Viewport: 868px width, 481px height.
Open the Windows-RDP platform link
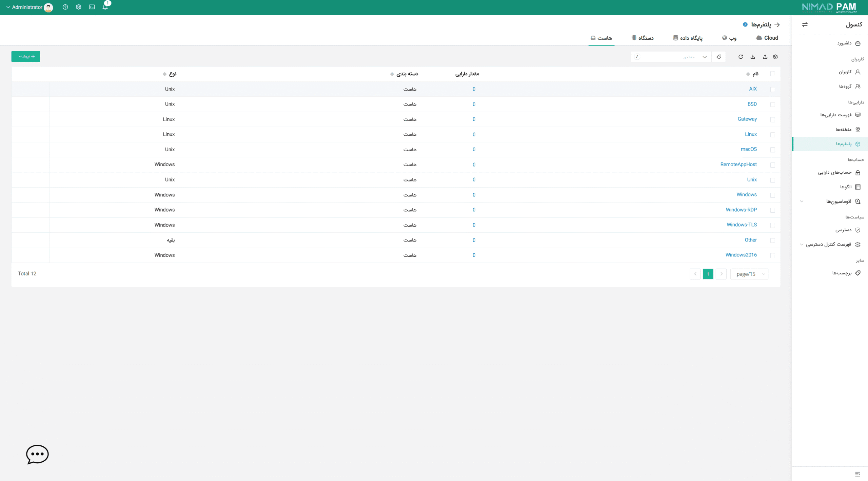click(741, 210)
